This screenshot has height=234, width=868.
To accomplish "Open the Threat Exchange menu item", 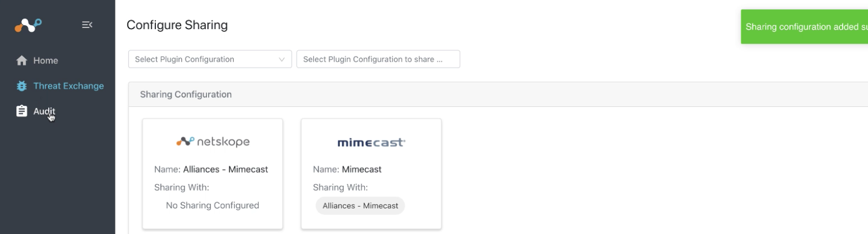I will pyautogui.click(x=68, y=86).
